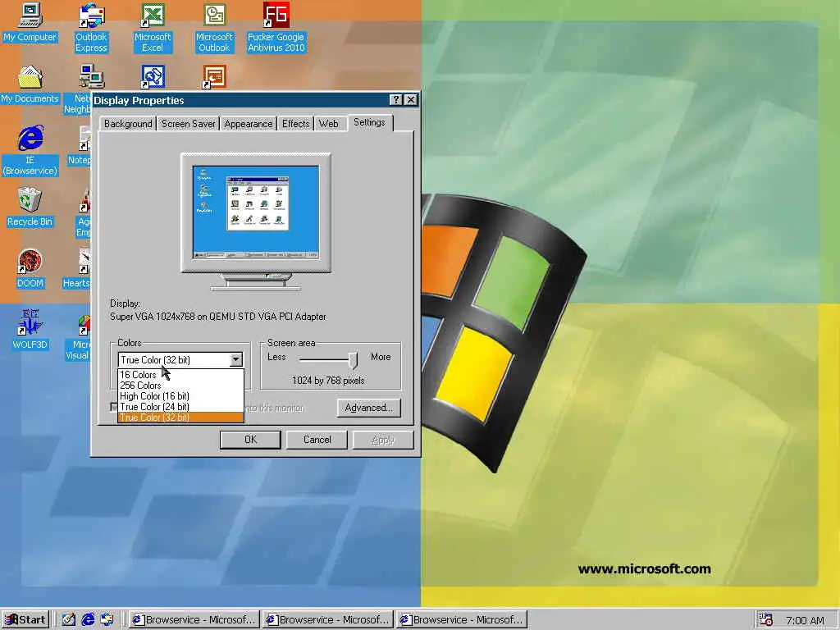
Task: Click the 7:00 AM system clock
Action: (805, 620)
